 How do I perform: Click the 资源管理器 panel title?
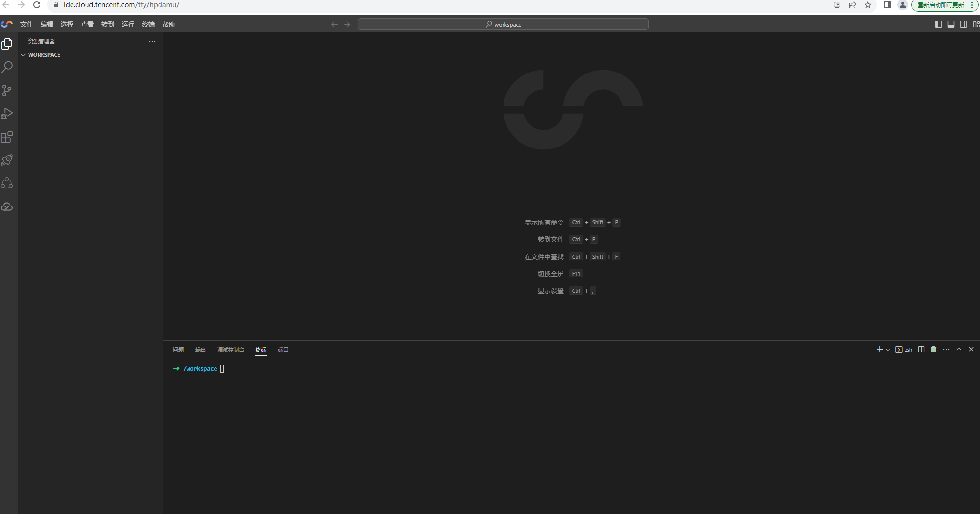click(x=41, y=41)
